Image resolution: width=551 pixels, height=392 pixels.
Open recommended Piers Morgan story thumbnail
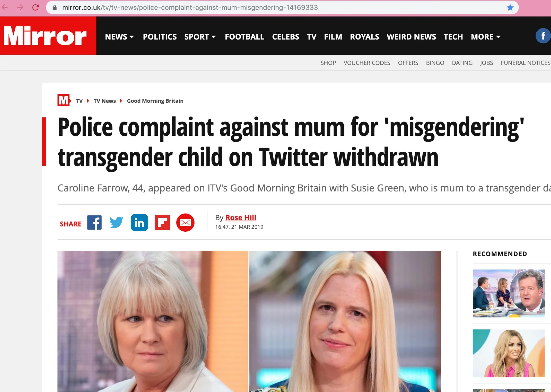[509, 293]
